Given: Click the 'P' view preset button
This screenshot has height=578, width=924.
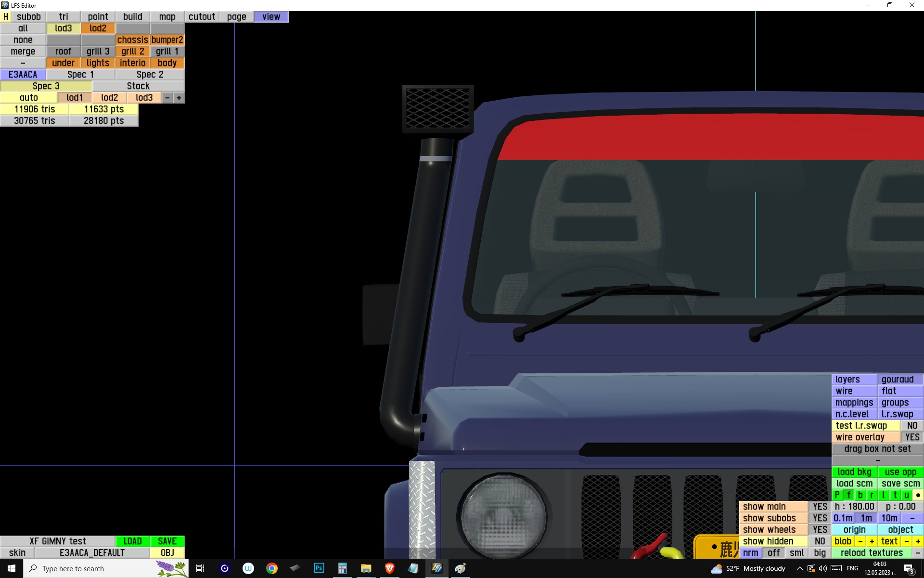Looking at the screenshot, I should [837, 495].
